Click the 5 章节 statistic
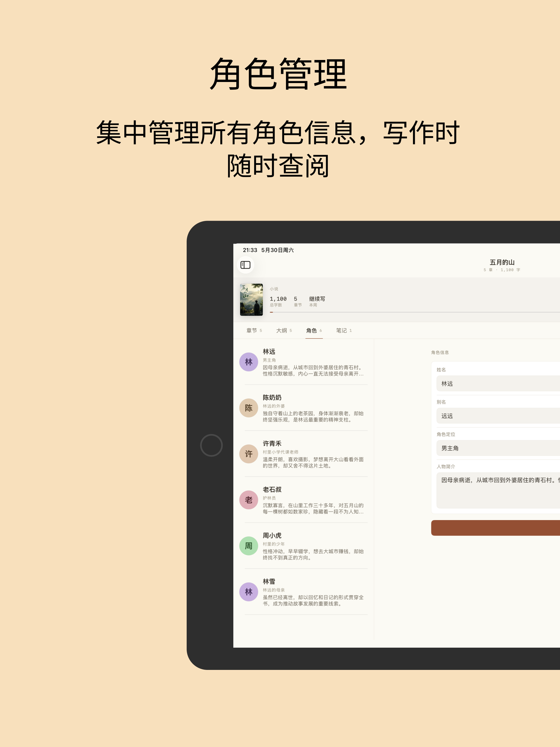This screenshot has width=560, height=747. 298,301
